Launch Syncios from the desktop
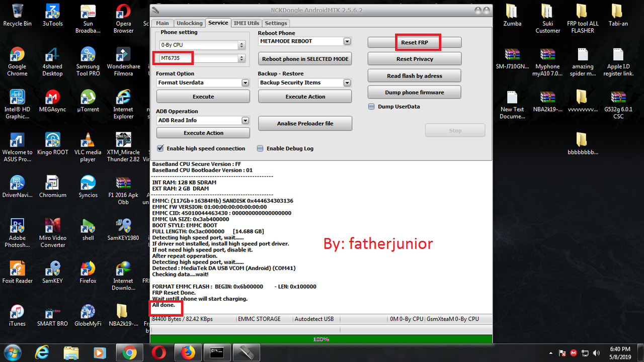The image size is (644, 362). [88, 186]
